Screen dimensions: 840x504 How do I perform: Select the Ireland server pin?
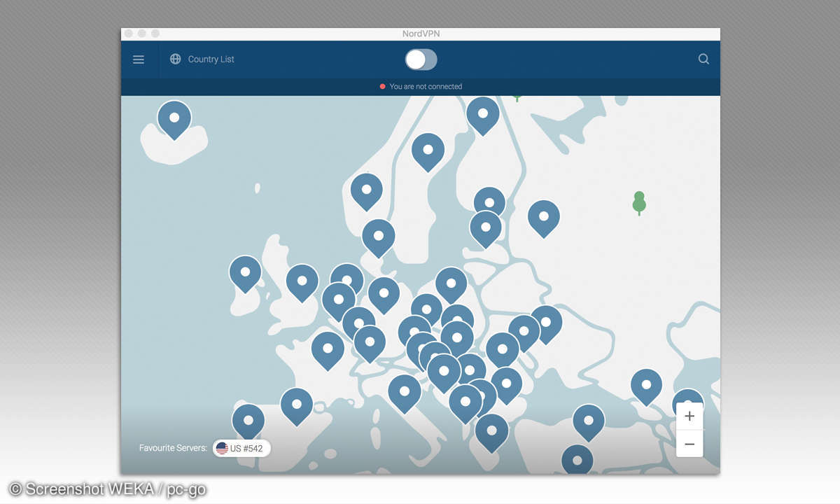(245, 273)
